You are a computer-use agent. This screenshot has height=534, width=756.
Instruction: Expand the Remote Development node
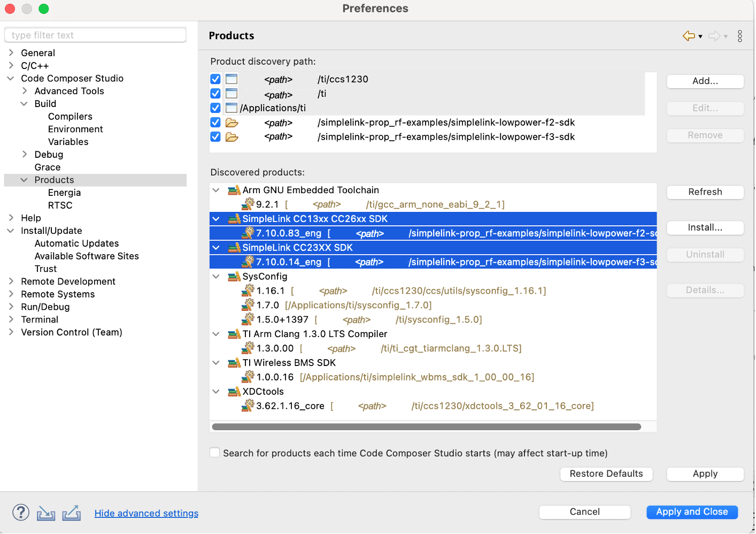pos(11,281)
